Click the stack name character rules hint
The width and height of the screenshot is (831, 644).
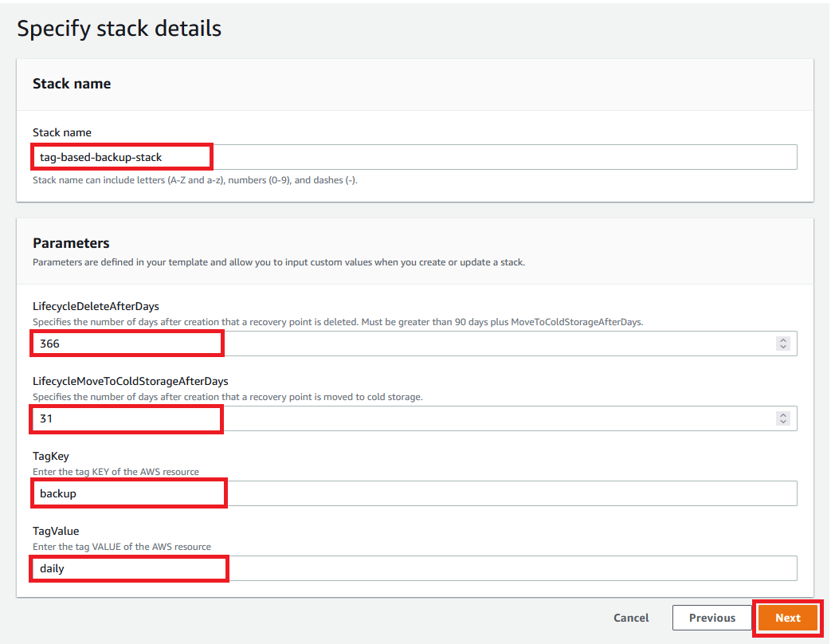click(x=195, y=180)
